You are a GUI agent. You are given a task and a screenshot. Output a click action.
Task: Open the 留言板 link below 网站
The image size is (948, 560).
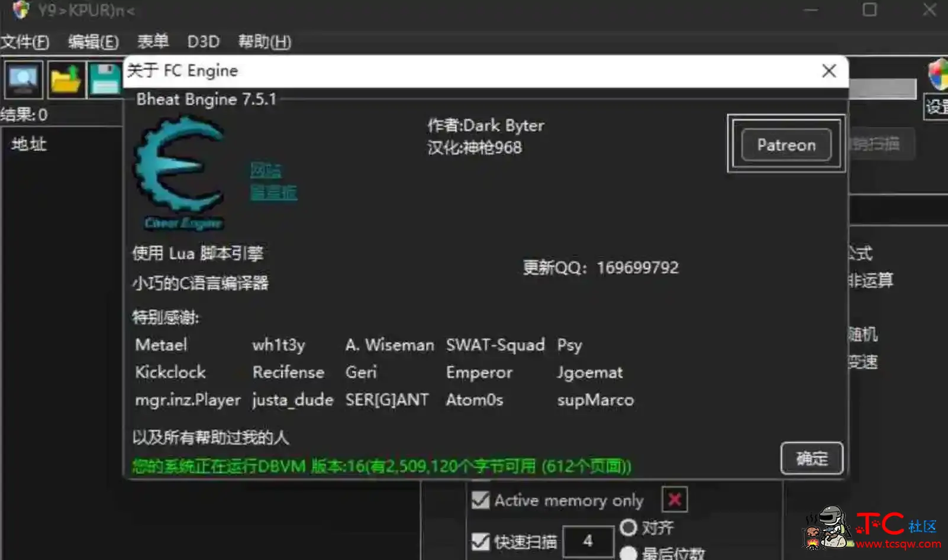click(x=273, y=192)
